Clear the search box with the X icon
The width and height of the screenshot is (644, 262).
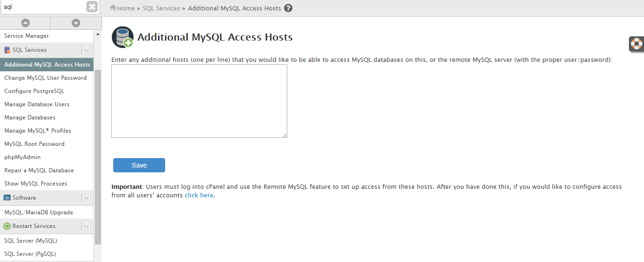pyautogui.click(x=92, y=7)
